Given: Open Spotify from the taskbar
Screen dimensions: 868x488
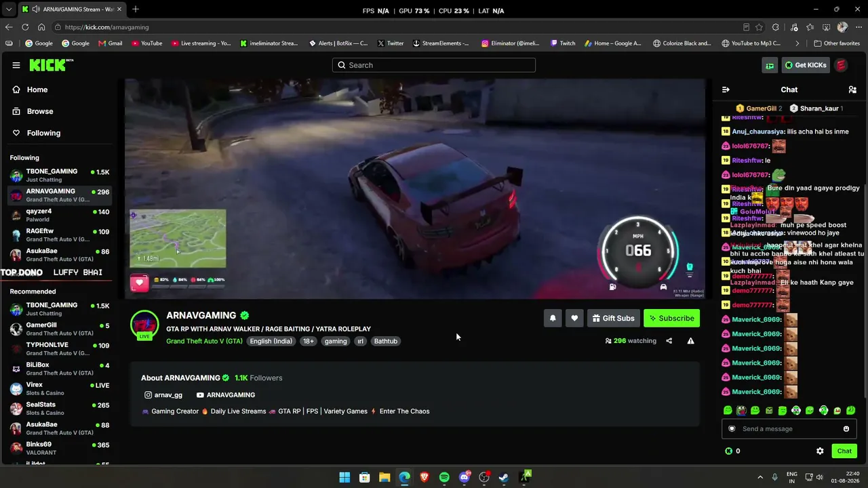Looking at the screenshot, I should click(444, 477).
